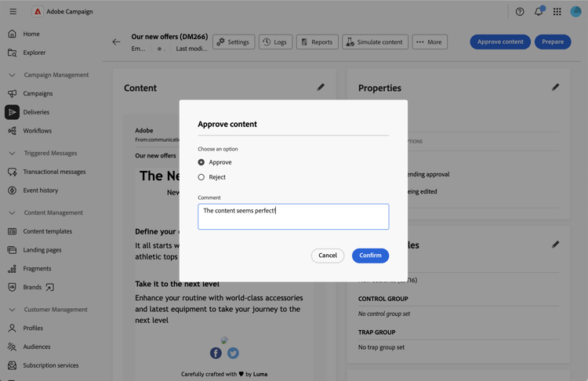Click the delivery title Our new offers (DM266)
This screenshot has height=381, width=588.
click(169, 37)
